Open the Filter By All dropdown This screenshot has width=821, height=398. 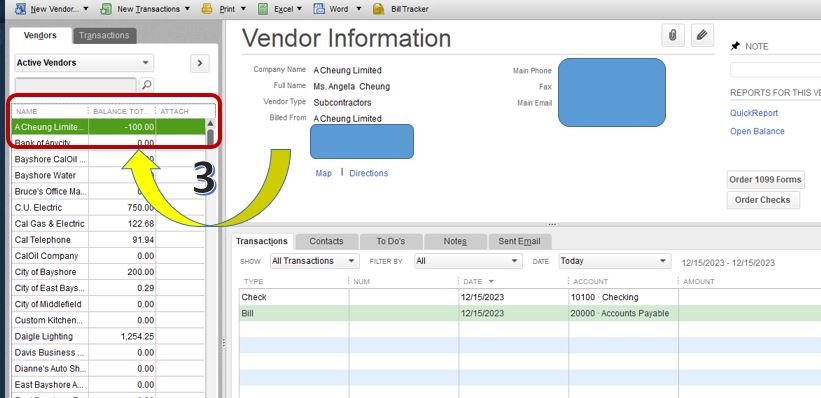click(468, 261)
